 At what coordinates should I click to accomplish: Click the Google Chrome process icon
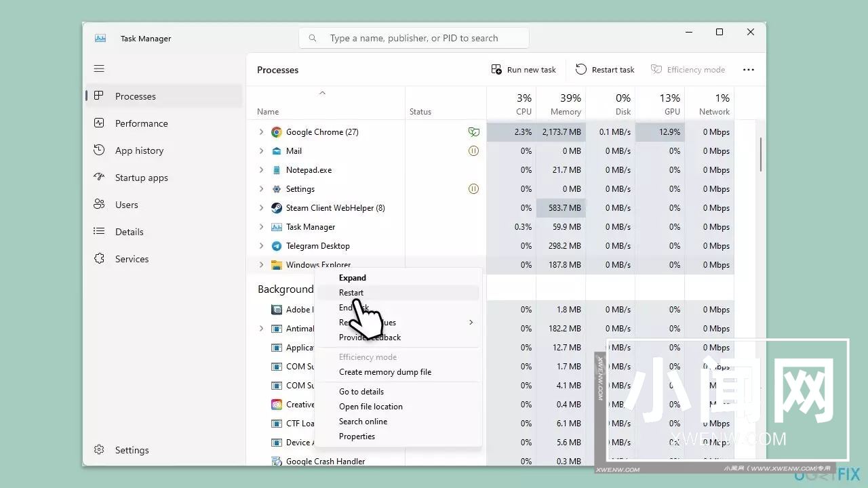pyautogui.click(x=277, y=132)
